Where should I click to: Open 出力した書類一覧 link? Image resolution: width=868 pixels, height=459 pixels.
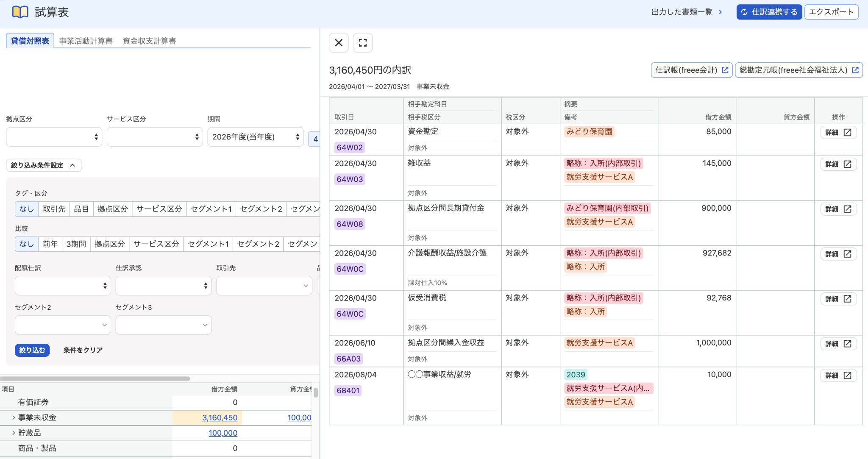[687, 12]
